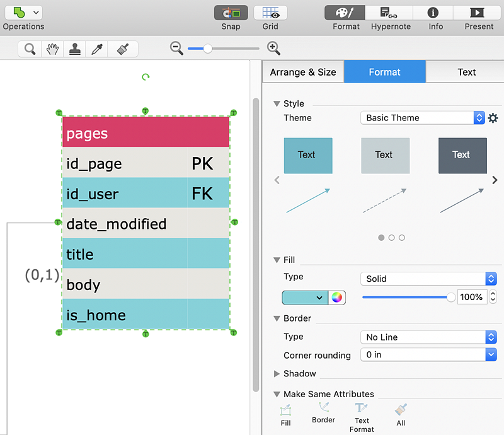Image resolution: width=504 pixels, height=435 pixels.
Task: Collapse the Fill section
Action: click(x=277, y=260)
